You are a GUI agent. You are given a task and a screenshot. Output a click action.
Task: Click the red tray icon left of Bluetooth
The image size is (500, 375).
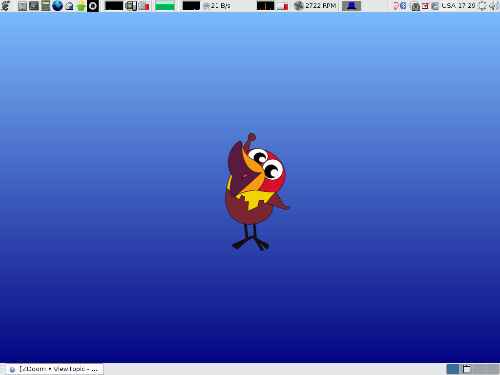[396, 6]
